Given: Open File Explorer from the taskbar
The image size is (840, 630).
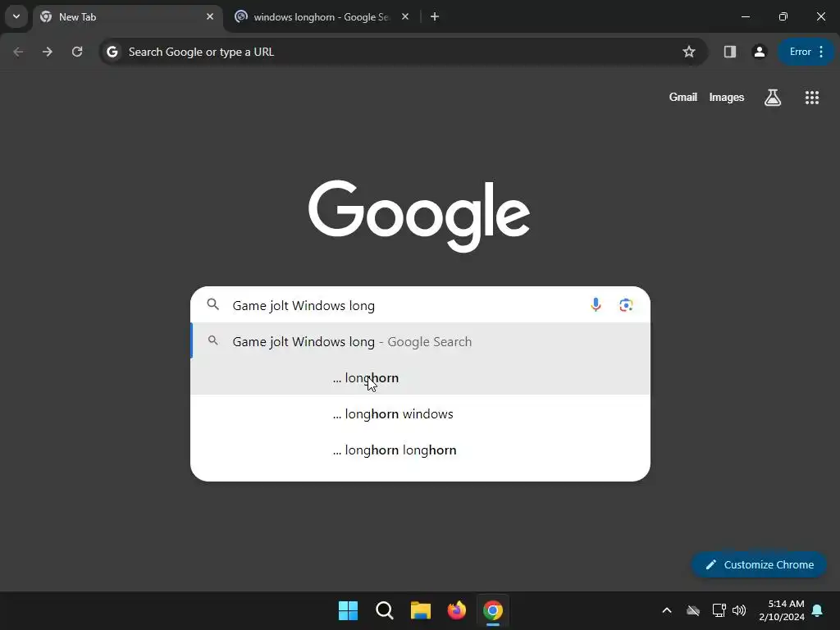Looking at the screenshot, I should pos(421,610).
